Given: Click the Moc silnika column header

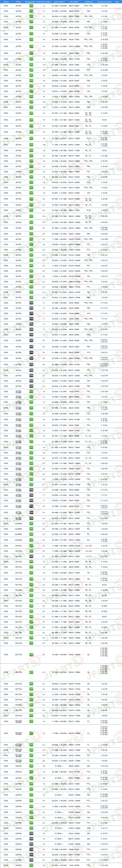Looking at the screenshot, I should 74,2.
